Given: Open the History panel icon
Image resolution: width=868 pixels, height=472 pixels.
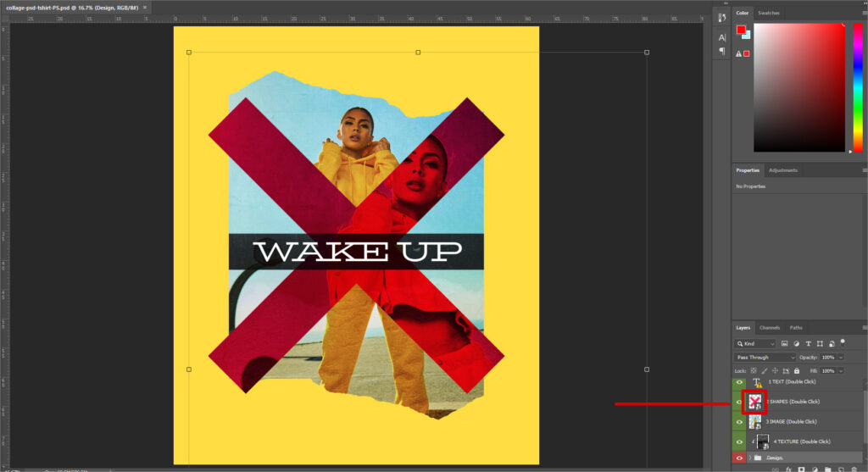Looking at the screenshot, I should [722, 18].
